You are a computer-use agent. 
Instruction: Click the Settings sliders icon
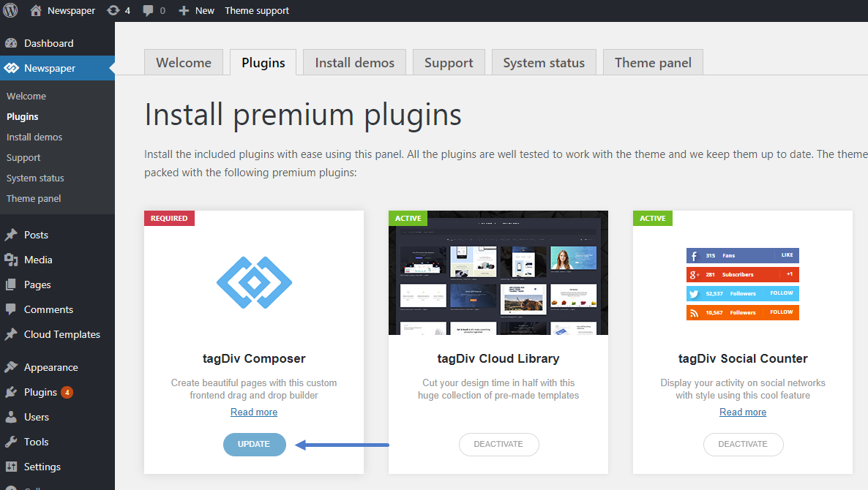pos(11,467)
